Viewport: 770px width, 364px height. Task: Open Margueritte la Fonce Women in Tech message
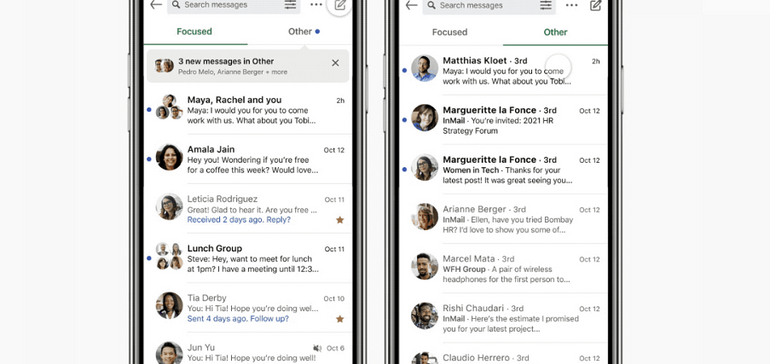click(x=503, y=169)
